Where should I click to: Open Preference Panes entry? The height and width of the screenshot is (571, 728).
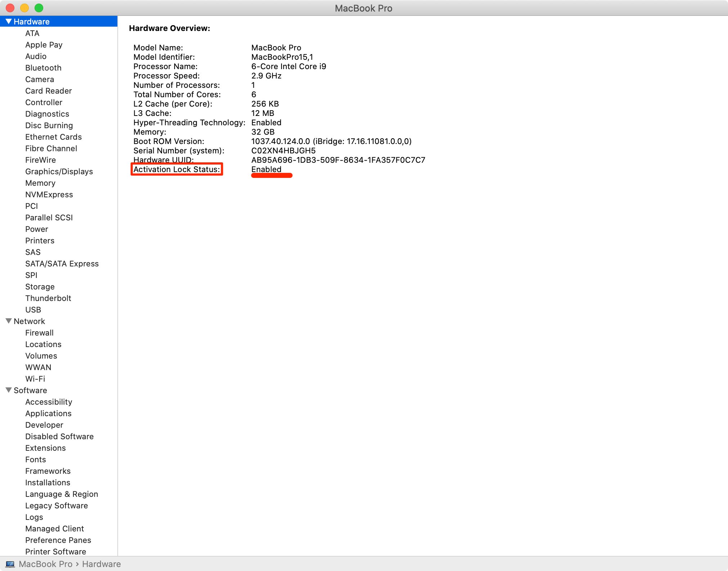(58, 540)
